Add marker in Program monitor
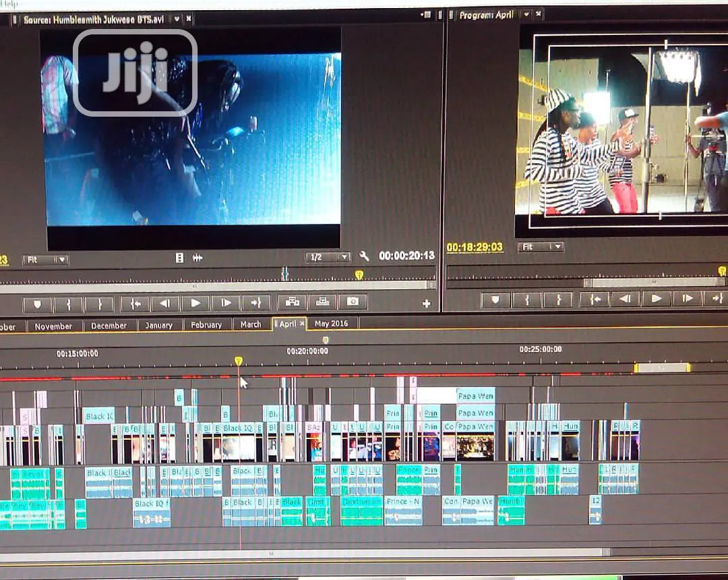 pyautogui.click(x=495, y=300)
